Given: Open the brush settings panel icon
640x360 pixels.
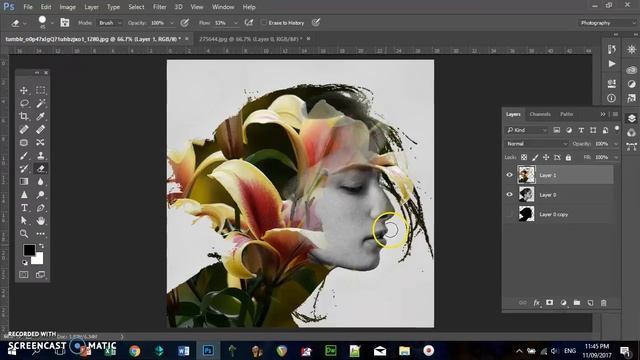Looking at the screenshot, I should (64, 22).
